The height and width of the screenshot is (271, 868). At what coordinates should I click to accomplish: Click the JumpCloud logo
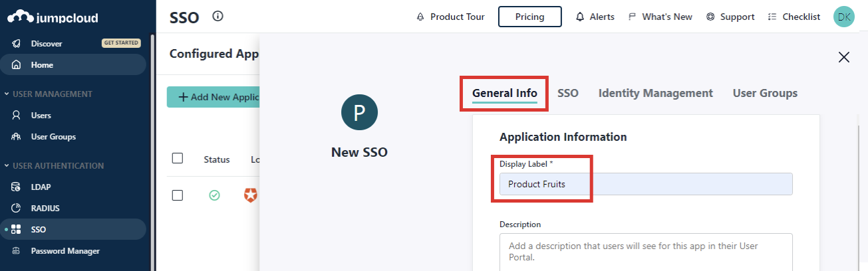click(x=52, y=16)
